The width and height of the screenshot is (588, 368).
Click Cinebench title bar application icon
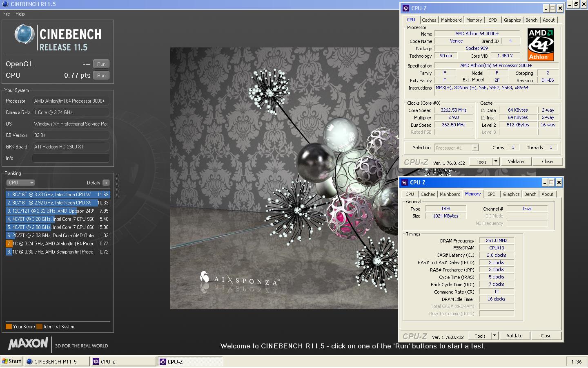[x=5, y=4]
